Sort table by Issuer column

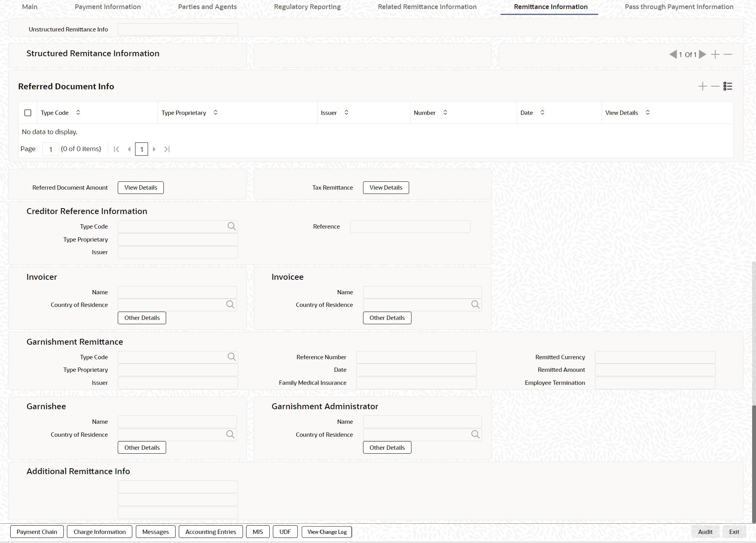346,113
